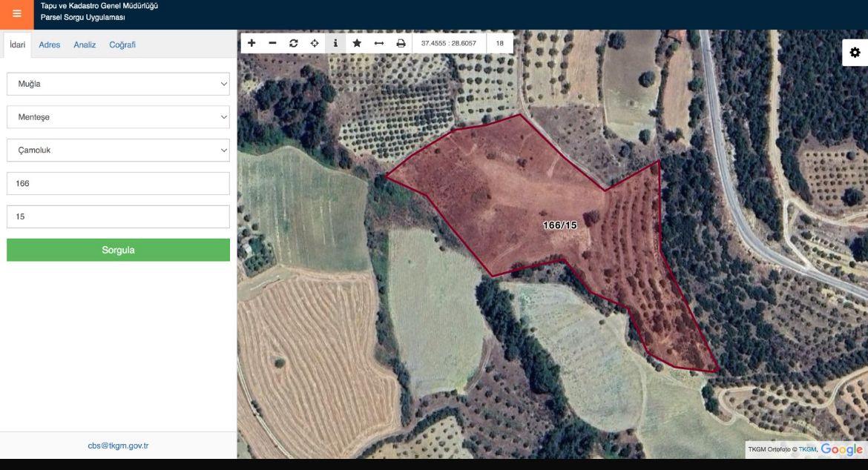The width and height of the screenshot is (868, 470).
Task: Switch to the Analiz tab
Action: coord(85,44)
